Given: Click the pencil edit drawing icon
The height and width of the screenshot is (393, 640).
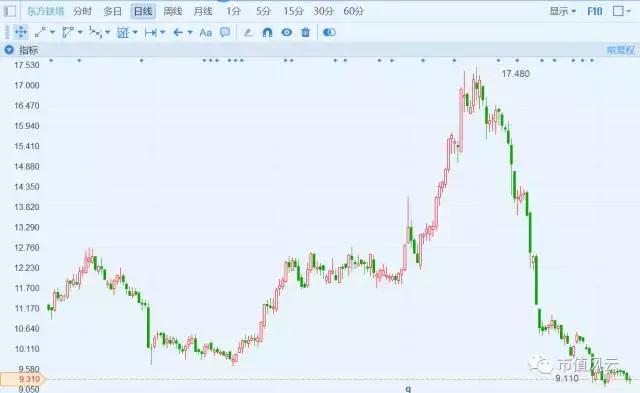Looking at the screenshot, I should (x=248, y=32).
